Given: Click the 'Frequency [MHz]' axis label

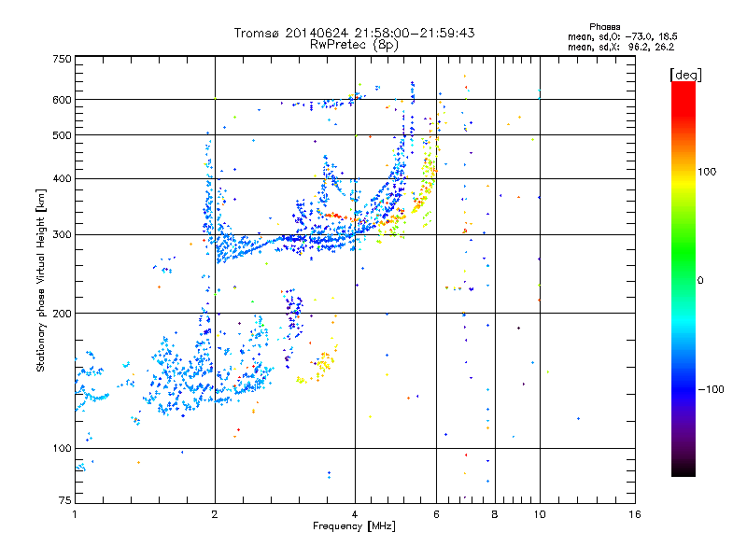Looking at the screenshot, I should pos(354,526).
